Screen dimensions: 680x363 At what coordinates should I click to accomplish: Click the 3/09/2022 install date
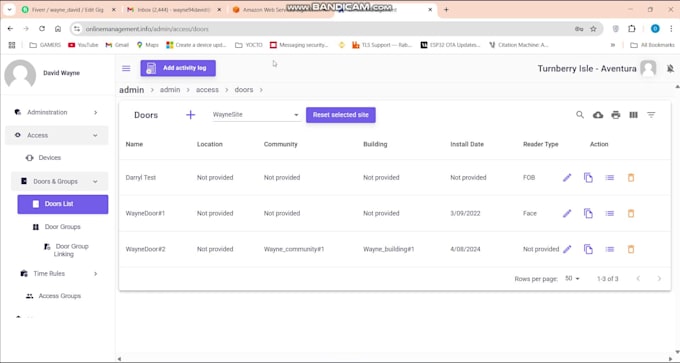coord(465,213)
